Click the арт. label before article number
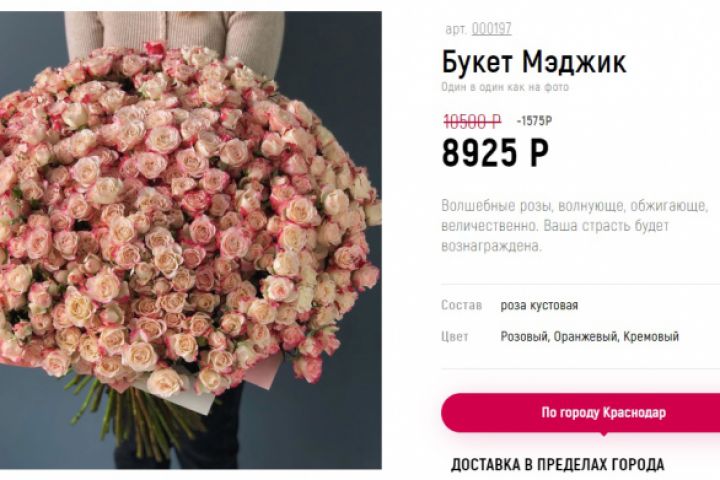The image size is (720, 480). pos(456,29)
